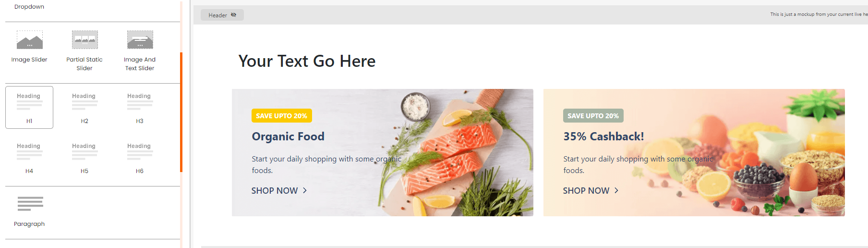Viewport: 868px width, 248px height.
Task: Click SHOP NOW under 35% Cashback
Action: click(x=586, y=191)
